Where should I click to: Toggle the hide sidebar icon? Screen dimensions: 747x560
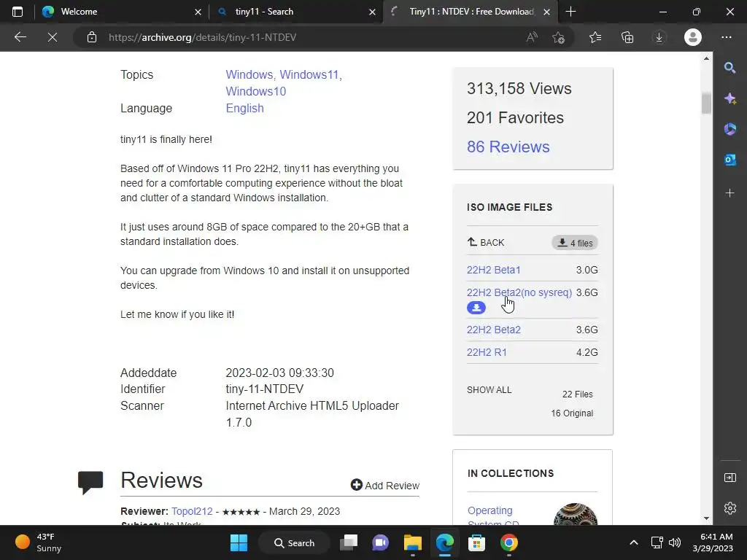point(729,478)
